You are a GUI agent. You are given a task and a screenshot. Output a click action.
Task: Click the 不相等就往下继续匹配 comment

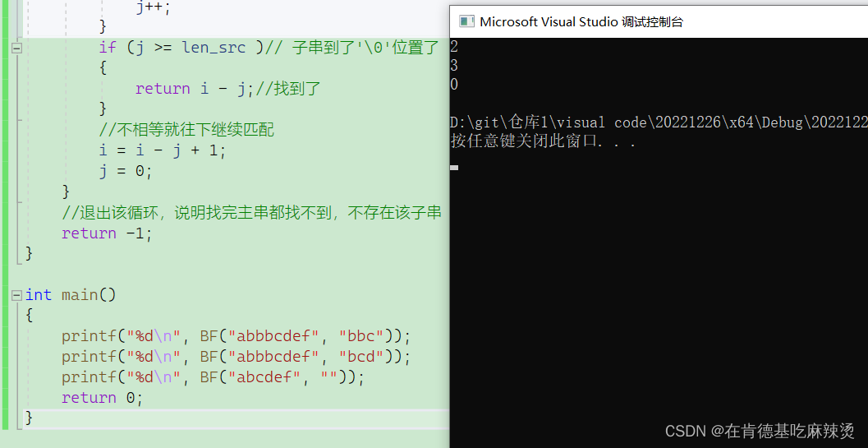(x=186, y=130)
